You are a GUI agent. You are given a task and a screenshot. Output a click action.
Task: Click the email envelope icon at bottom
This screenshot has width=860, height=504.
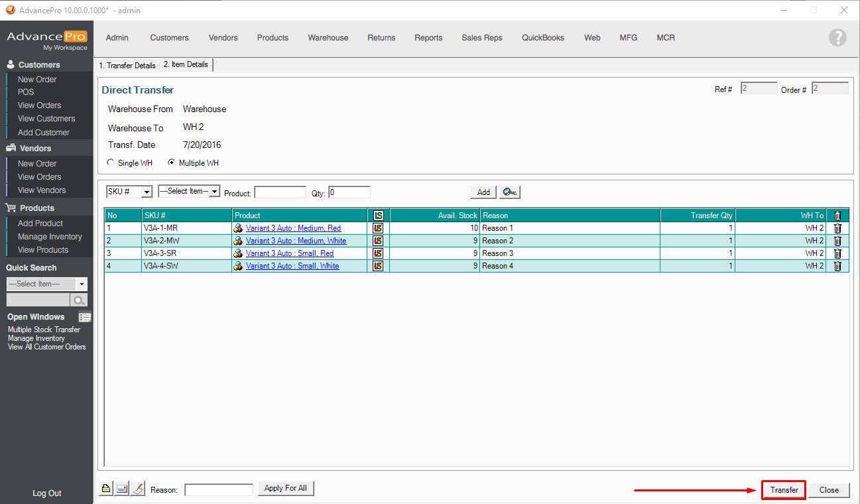tap(121, 489)
